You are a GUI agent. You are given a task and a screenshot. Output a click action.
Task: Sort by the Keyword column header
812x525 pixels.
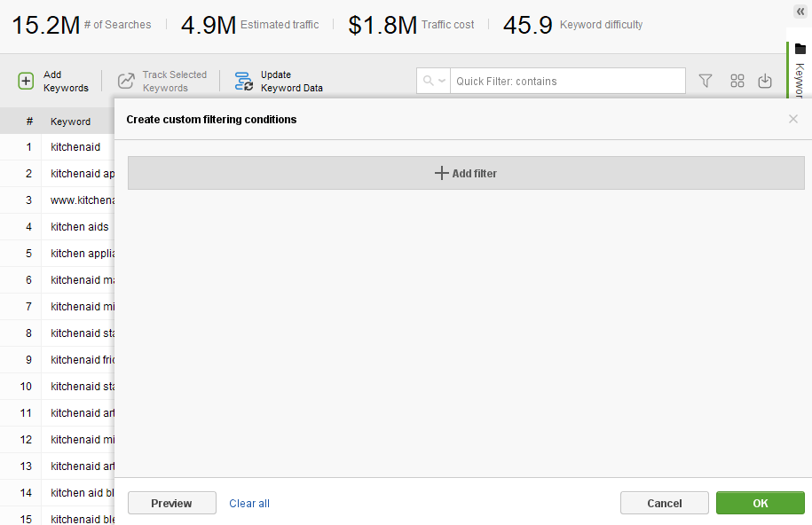70,121
